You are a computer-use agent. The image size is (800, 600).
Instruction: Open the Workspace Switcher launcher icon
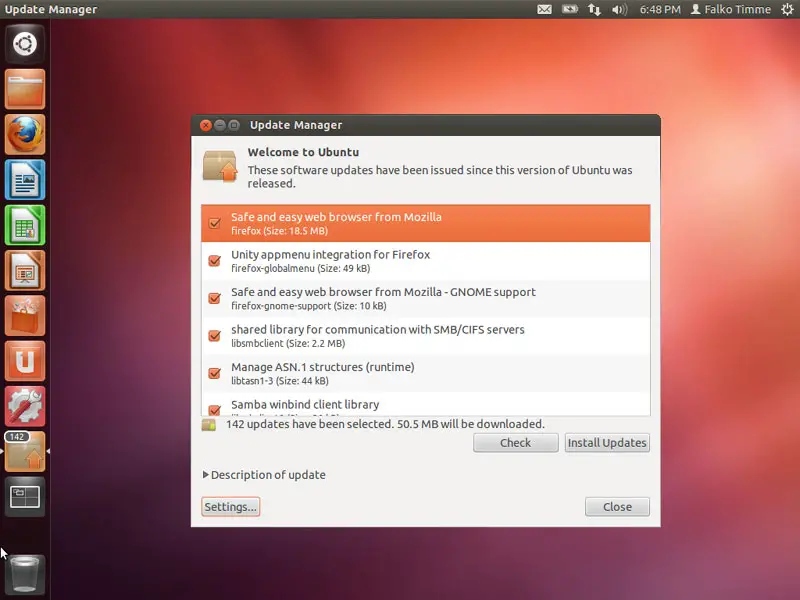tap(25, 497)
